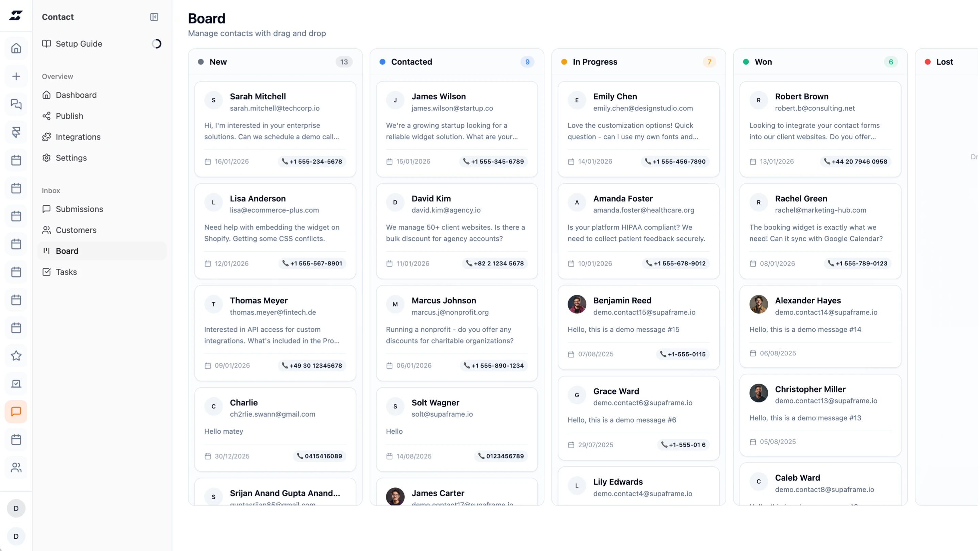Open the people icon in left rail
The image size is (980, 551).
coord(16,467)
